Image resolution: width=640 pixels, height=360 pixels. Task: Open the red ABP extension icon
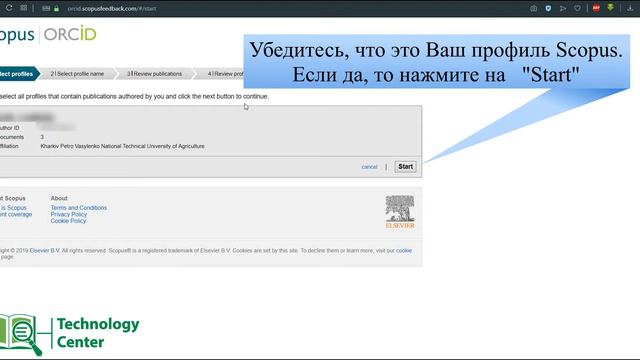pos(596,8)
